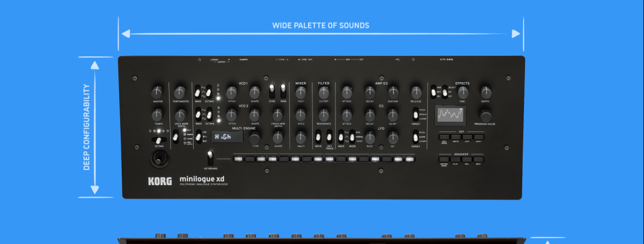
Task: Click the EFFECTS DEPTH knob
Action: point(486,92)
